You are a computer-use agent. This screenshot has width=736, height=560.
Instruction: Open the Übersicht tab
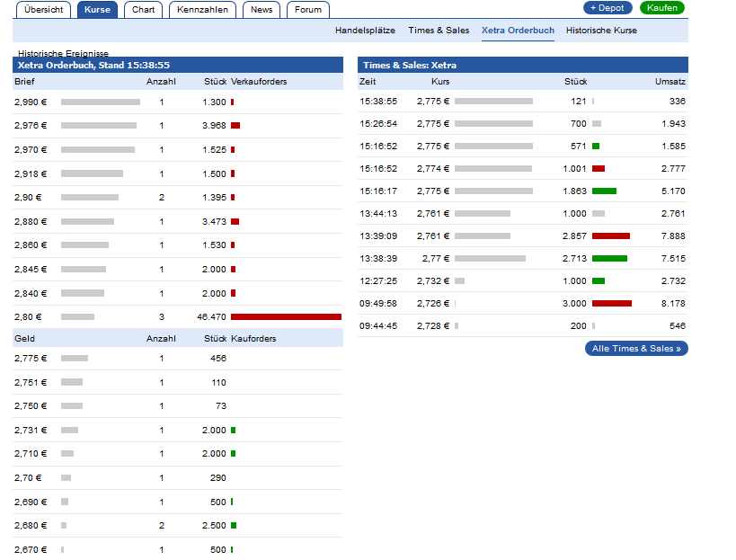click(x=43, y=9)
